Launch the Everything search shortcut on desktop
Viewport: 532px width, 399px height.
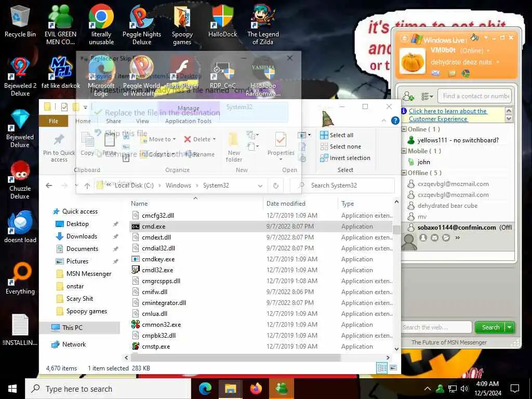[x=20, y=278]
